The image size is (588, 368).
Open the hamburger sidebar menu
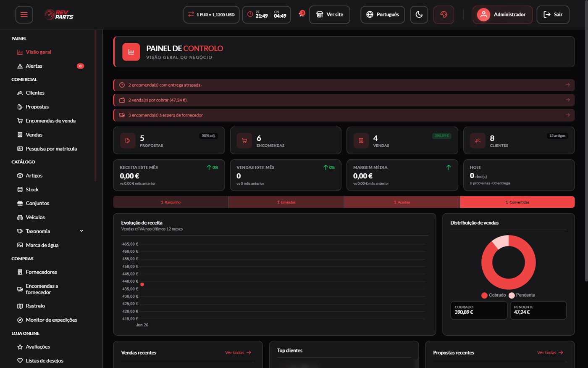24,15
